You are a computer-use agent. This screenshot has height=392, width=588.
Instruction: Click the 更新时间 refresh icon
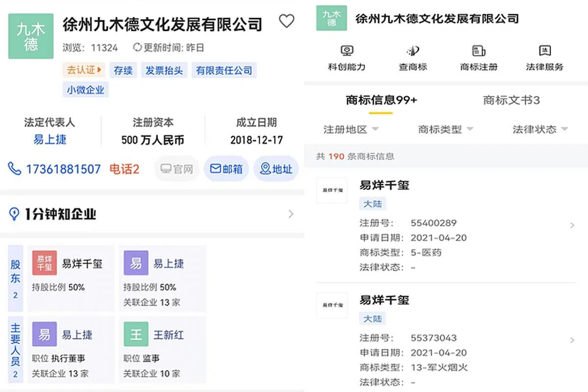[x=137, y=47]
